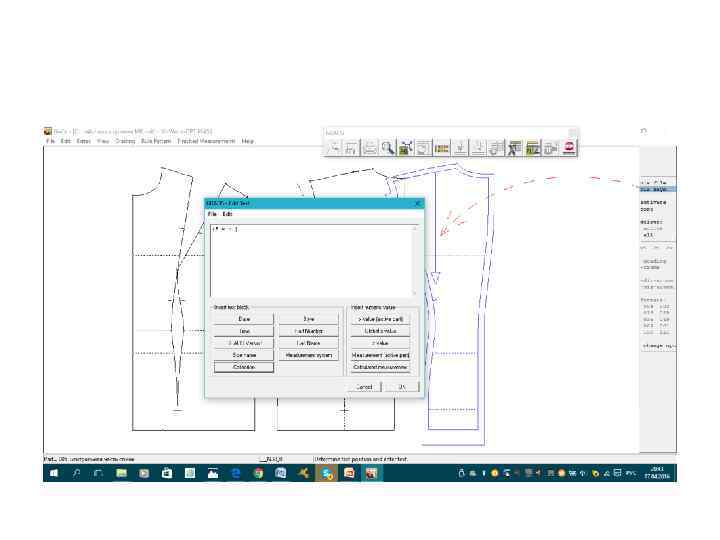Insert X value (active part) variable
Viewport: 720px width, 540px height.
click(x=380, y=319)
